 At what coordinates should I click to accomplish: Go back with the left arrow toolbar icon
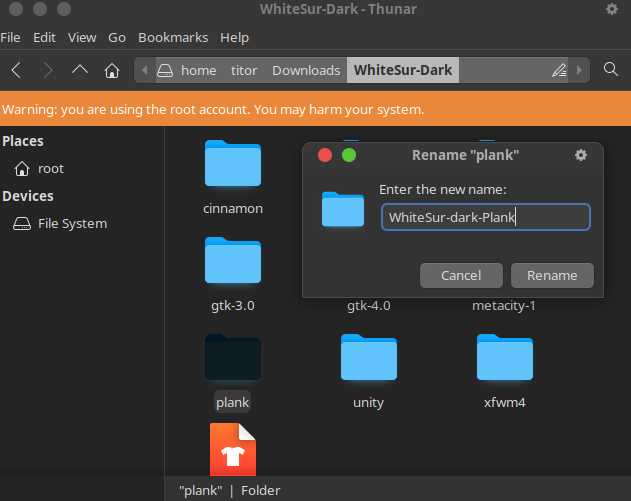coord(16,70)
